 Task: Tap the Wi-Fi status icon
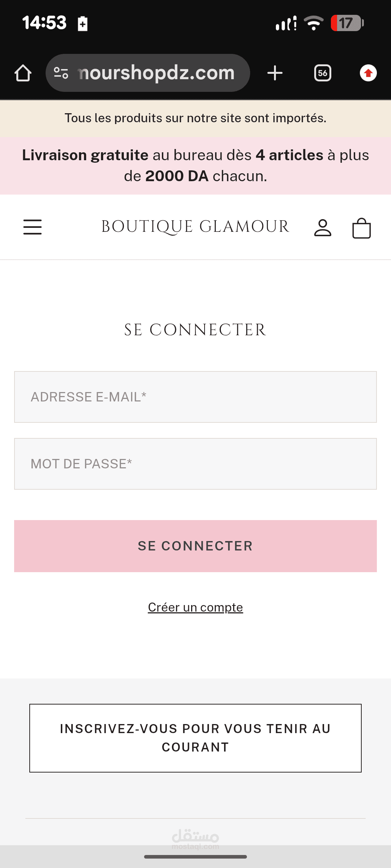click(314, 23)
